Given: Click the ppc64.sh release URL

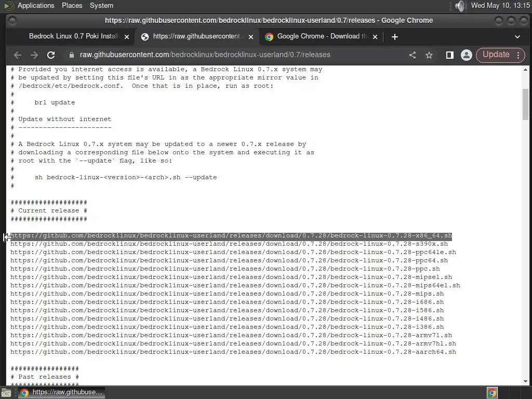Looking at the screenshot, I should click(x=229, y=261).
